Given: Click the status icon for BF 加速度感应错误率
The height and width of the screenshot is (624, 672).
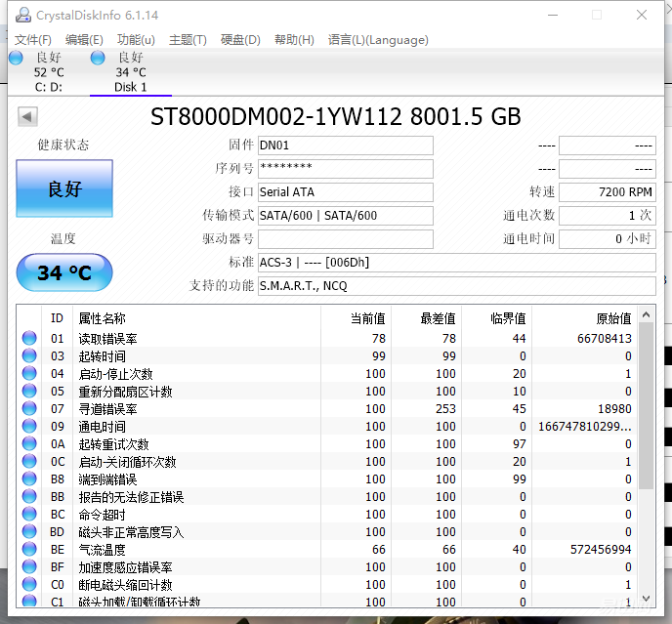Looking at the screenshot, I should (29, 566).
